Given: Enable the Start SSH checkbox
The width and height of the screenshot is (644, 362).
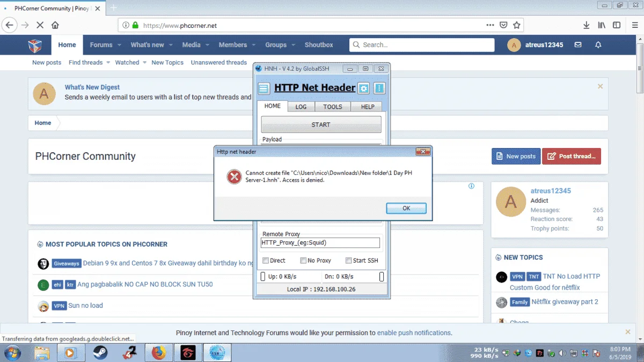Looking at the screenshot, I should pyautogui.click(x=349, y=261).
